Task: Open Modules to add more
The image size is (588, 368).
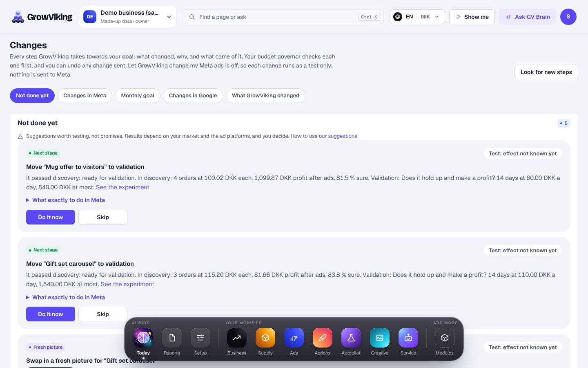Action: tap(445, 338)
